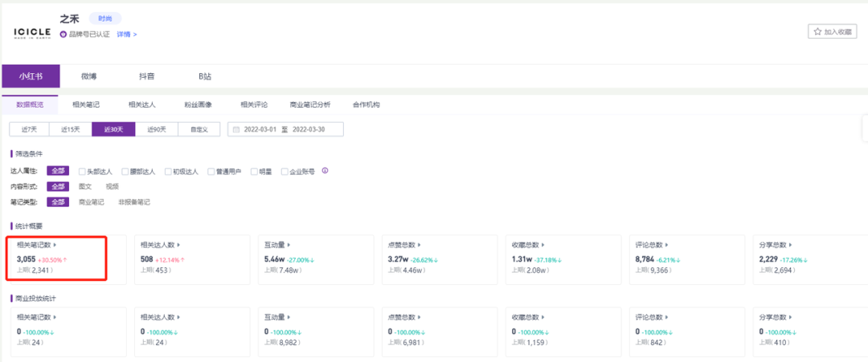Click the 2022-03-30 end date field
Screen dimensions: 868x362
(309, 129)
